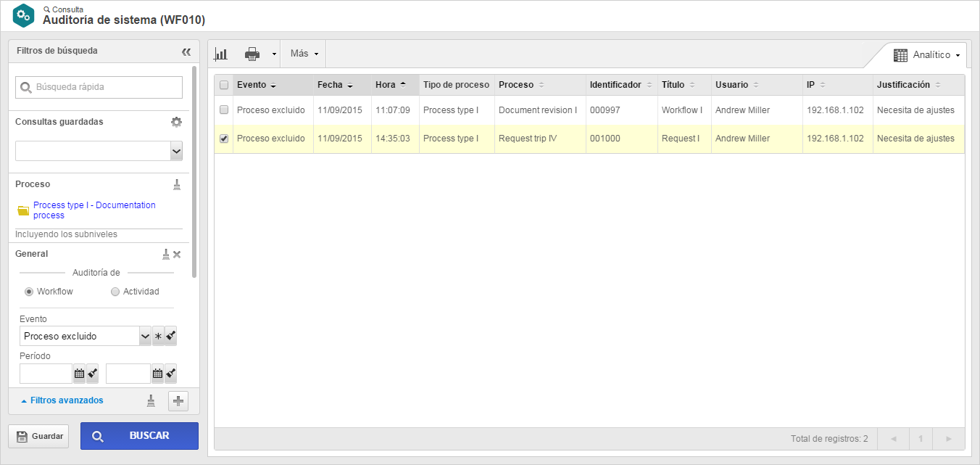Image resolution: width=980 pixels, height=465 pixels.
Task: Open Process type I - Documentation process link
Action: point(94,210)
